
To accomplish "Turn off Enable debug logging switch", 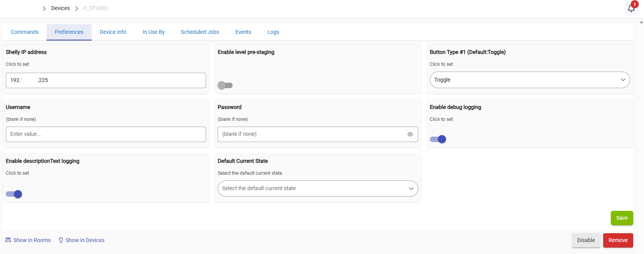I will coord(438,139).
